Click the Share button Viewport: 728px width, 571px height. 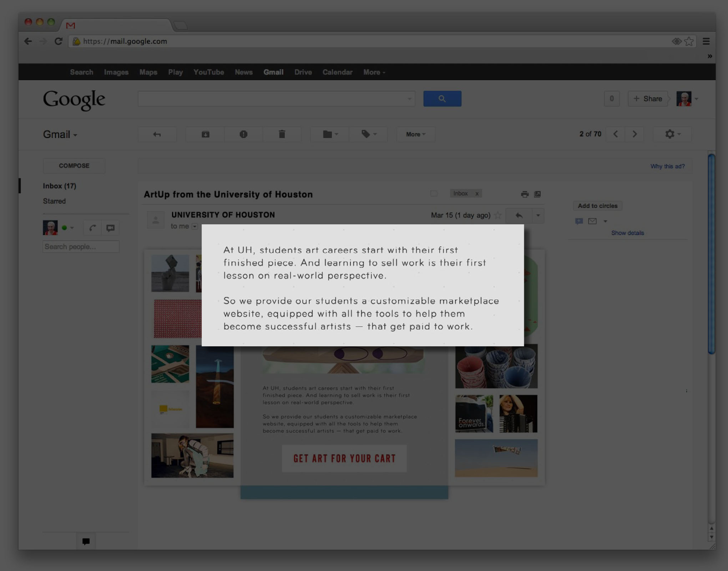coord(648,99)
